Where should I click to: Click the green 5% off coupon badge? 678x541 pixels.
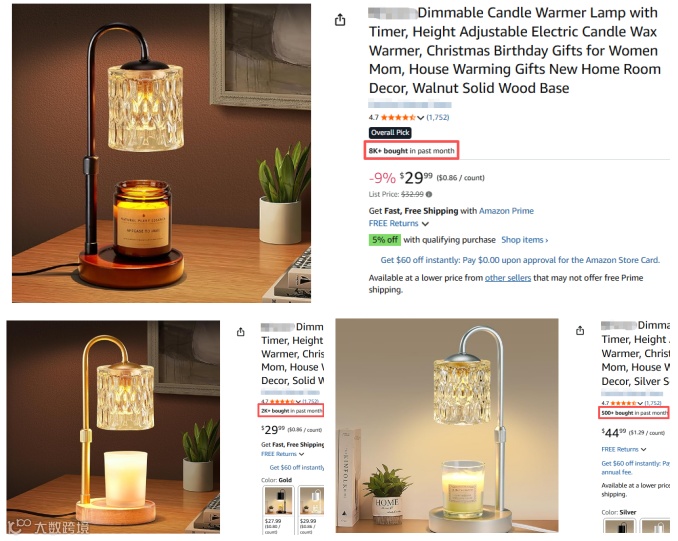[x=384, y=240]
